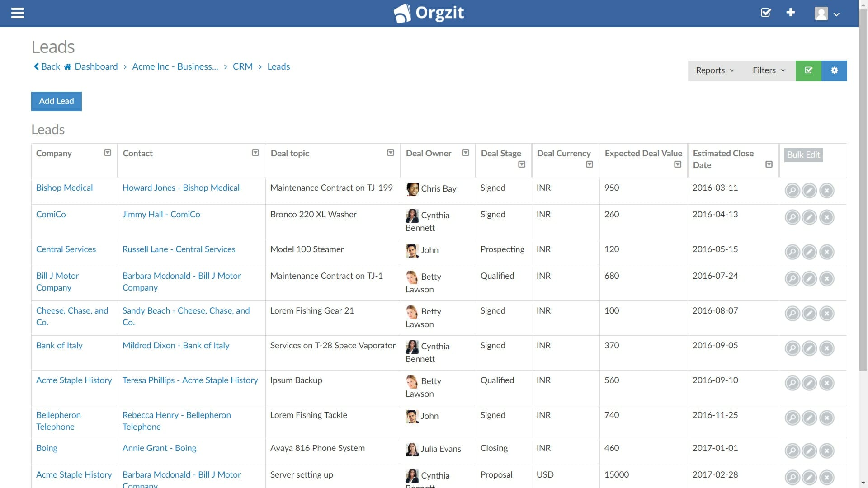Open the Deal Stage column filter dropdown
This screenshot has width=868, height=488.
[x=522, y=164]
